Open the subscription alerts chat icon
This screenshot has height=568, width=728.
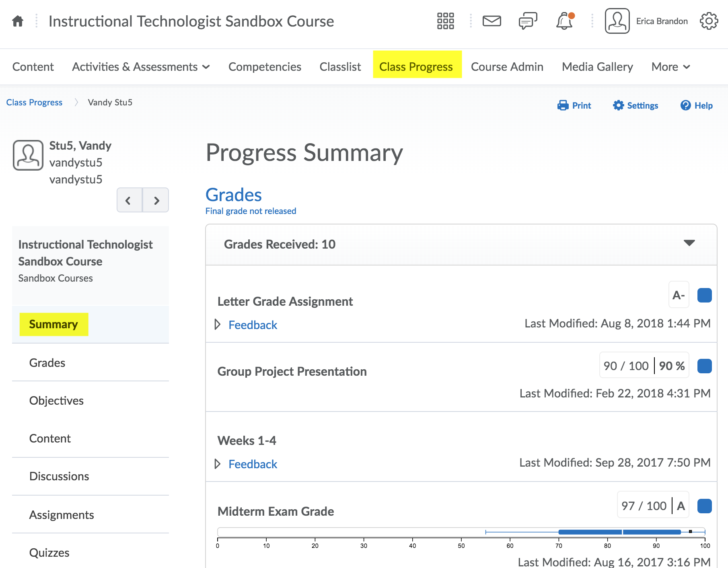point(528,21)
